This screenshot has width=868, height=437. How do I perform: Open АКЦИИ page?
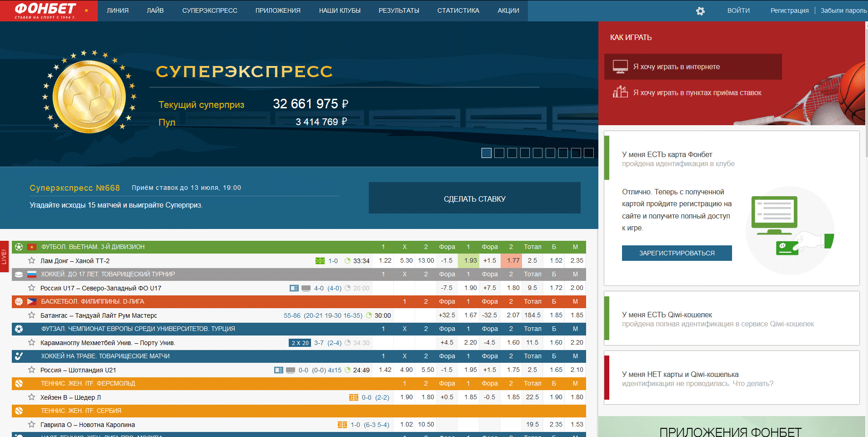(508, 10)
